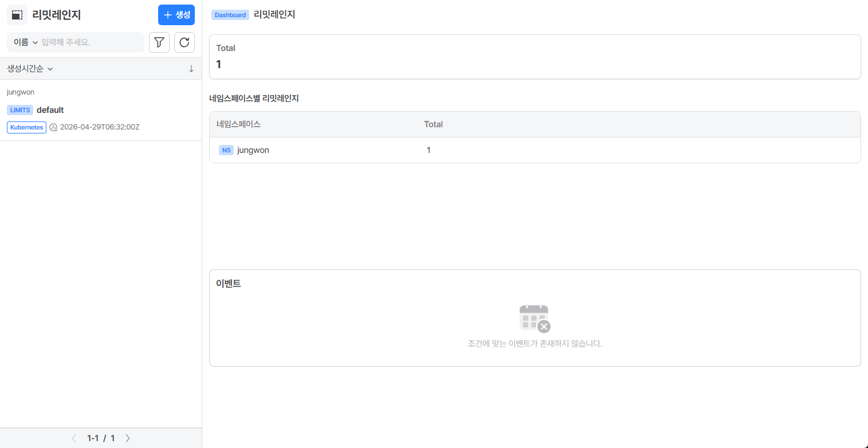Focus the 입력해 주세요 search input
The width and height of the screenshot is (868, 448).
91,42
